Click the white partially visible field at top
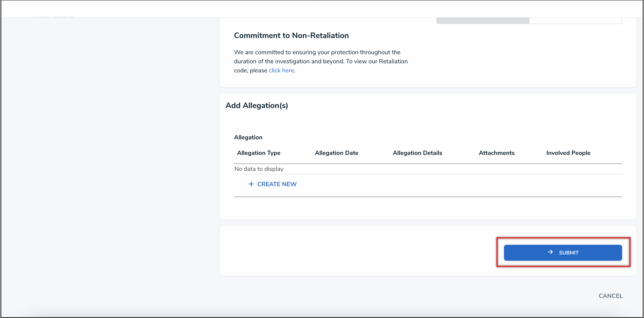The width and height of the screenshot is (644, 318). pos(575,21)
